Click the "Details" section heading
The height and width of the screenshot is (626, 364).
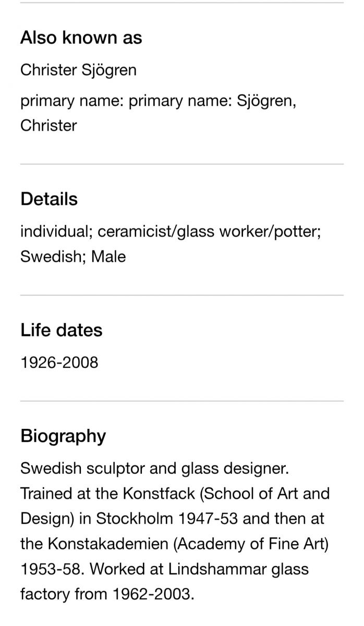[49, 199]
